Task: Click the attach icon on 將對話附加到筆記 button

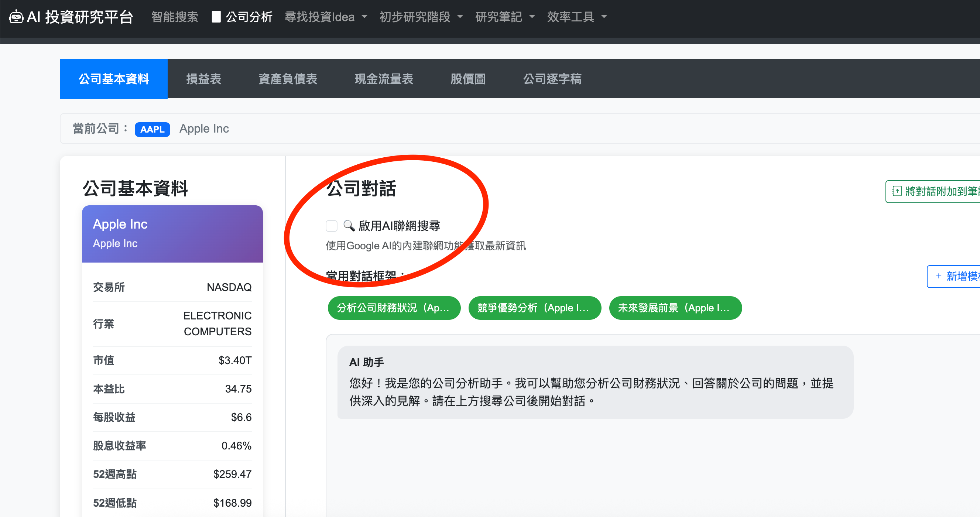Action: coord(897,191)
